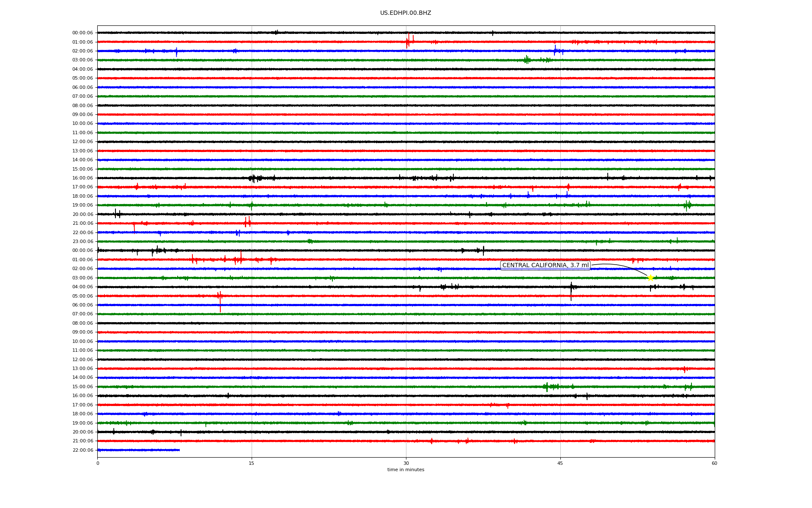Screen dimensions: 812x508
Task: Click the black burst on first 16:00:06 trace
Action: (x=253, y=178)
